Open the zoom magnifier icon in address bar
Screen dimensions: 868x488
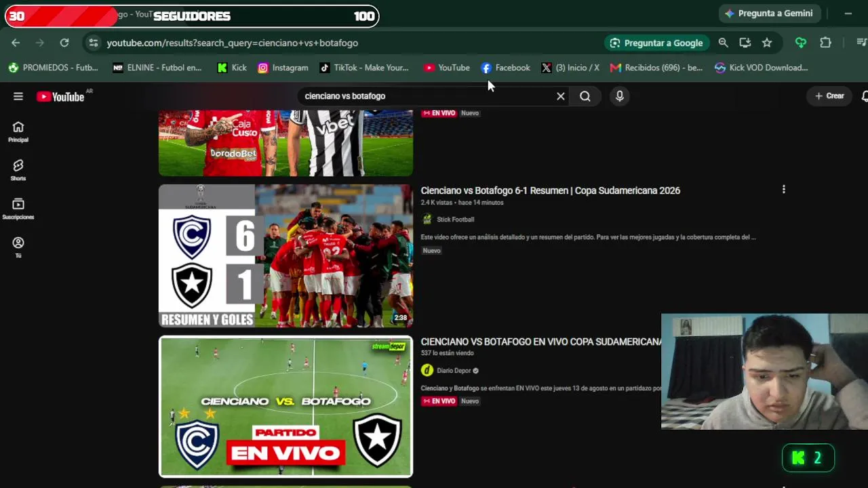[x=724, y=43]
